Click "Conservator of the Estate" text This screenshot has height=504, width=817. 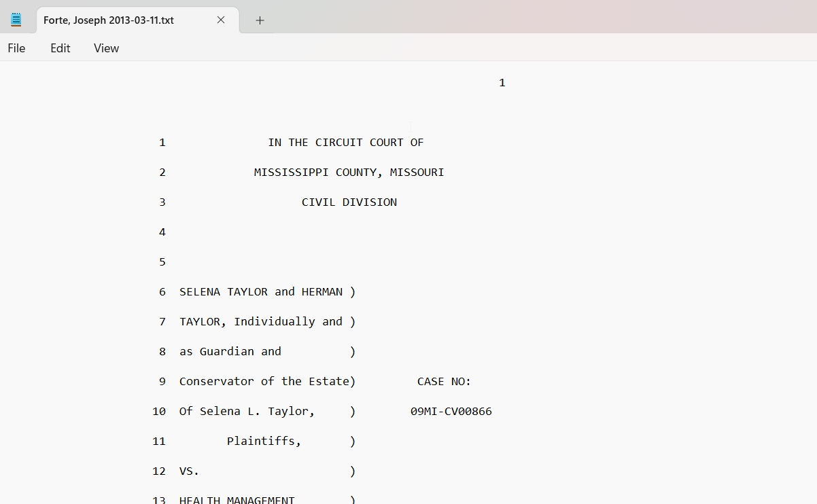point(264,382)
